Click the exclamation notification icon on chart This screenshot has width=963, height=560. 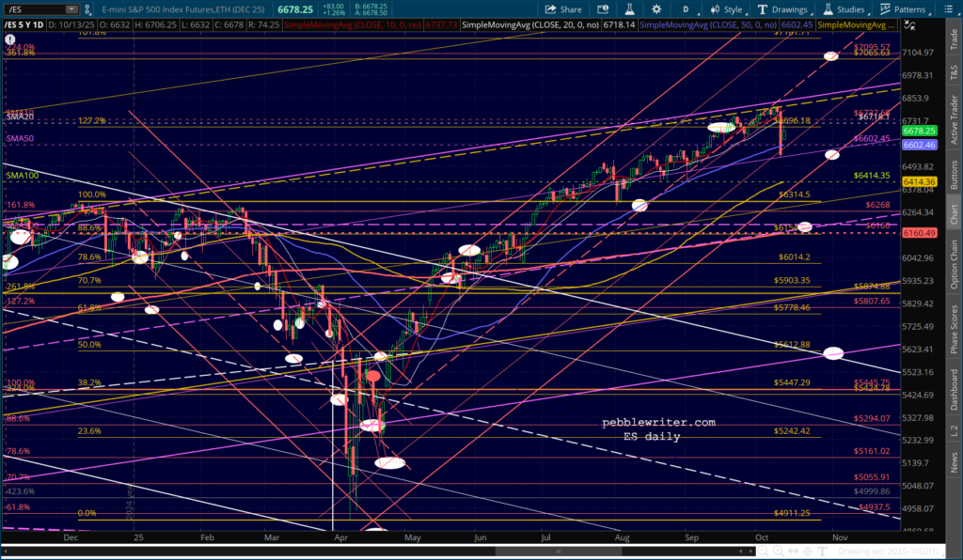coord(9,39)
